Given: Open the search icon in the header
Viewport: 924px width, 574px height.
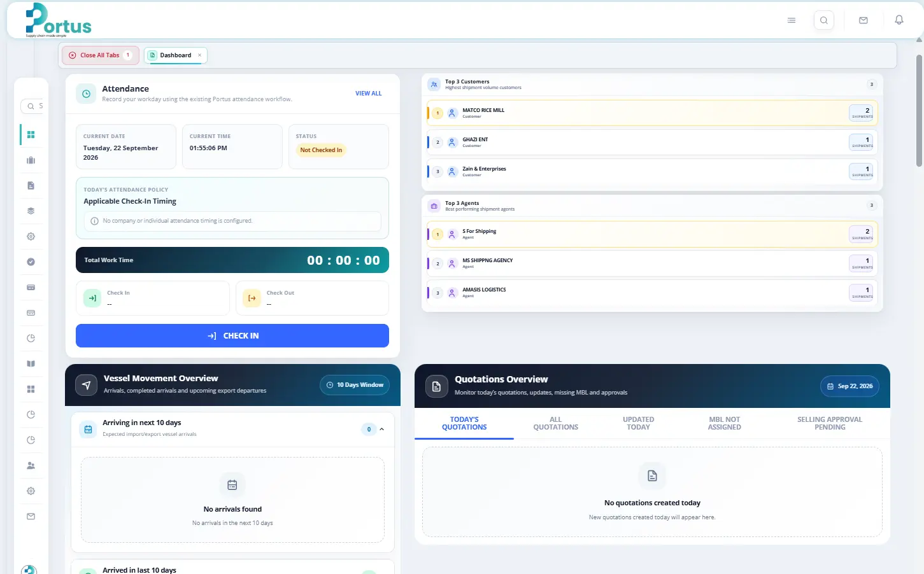Looking at the screenshot, I should (x=824, y=20).
